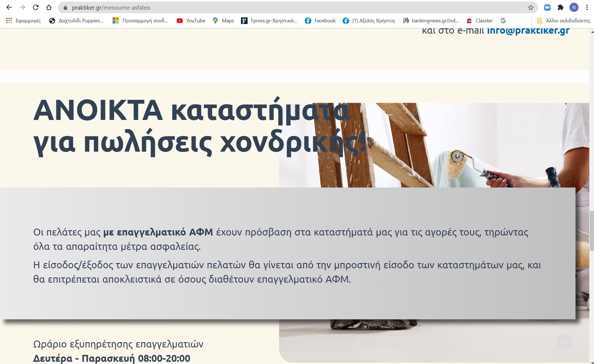Image resolution: width=594 pixels, height=364 pixels.
Task: Bookmark this page with star icon
Action: 531,7
